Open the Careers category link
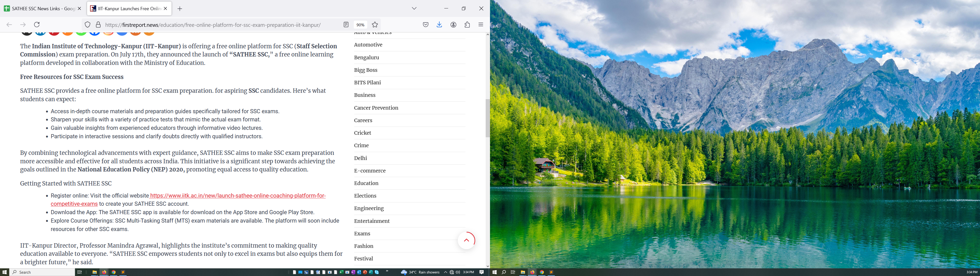Viewport: 980px width, 276px height. [363, 120]
